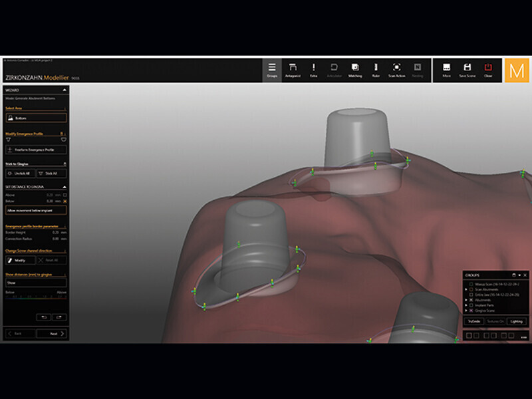Collapse the Set Distance to Gingiva section
Screen dimensions: 532x399
pos(65,187)
